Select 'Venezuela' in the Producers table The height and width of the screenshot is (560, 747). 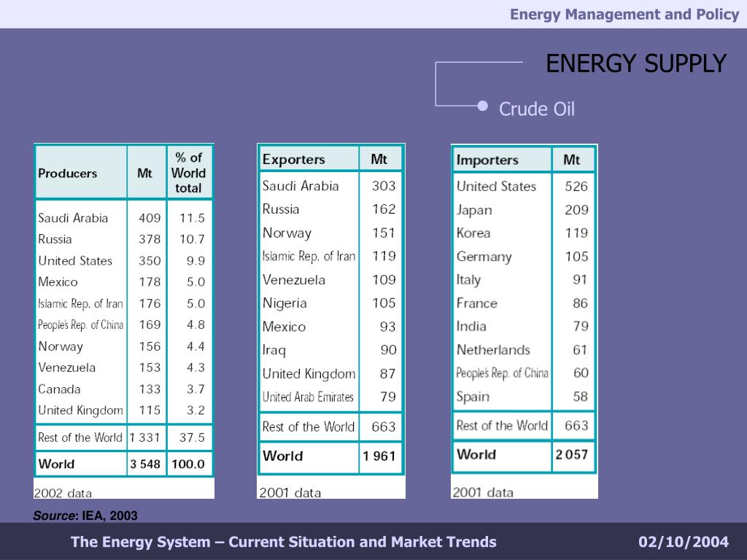tap(66, 367)
